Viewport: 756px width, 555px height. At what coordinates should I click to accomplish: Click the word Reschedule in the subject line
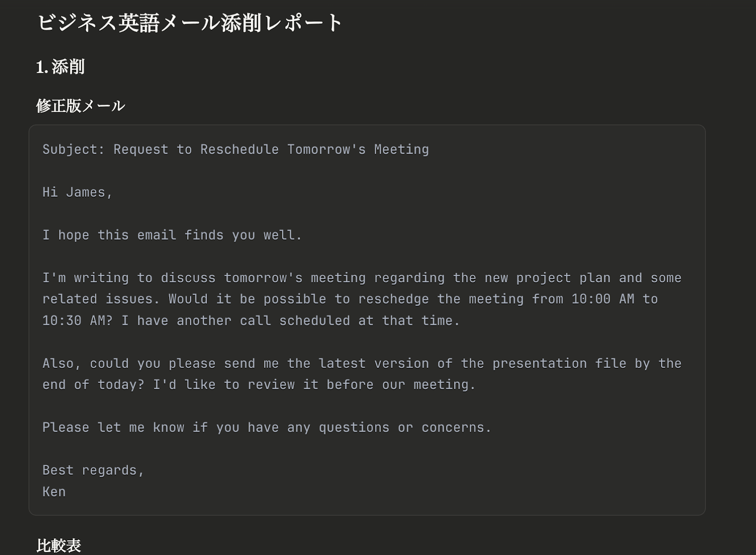[239, 149]
